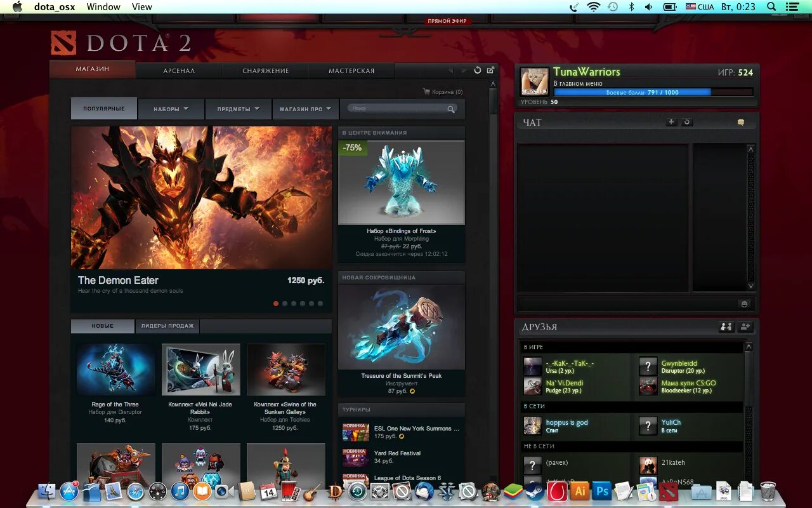This screenshot has height=508, width=812.
Task: Open Calendar icon in the dock
Action: point(268,491)
